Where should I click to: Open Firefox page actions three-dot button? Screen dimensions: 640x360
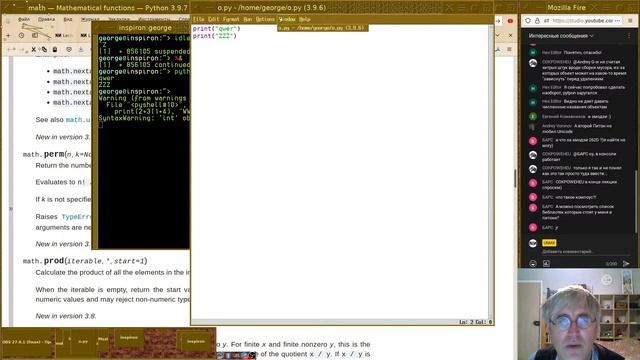pyautogui.click(x=618, y=20)
